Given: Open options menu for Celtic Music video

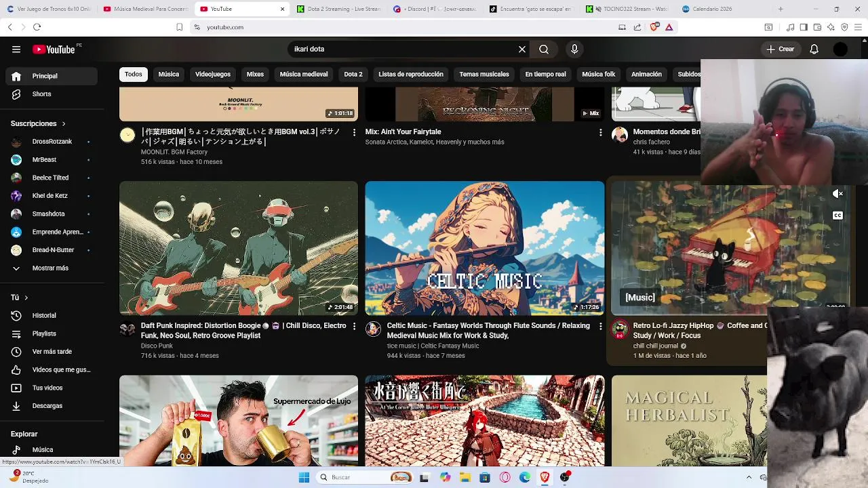Looking at the screenshot, I should point(600,326).
